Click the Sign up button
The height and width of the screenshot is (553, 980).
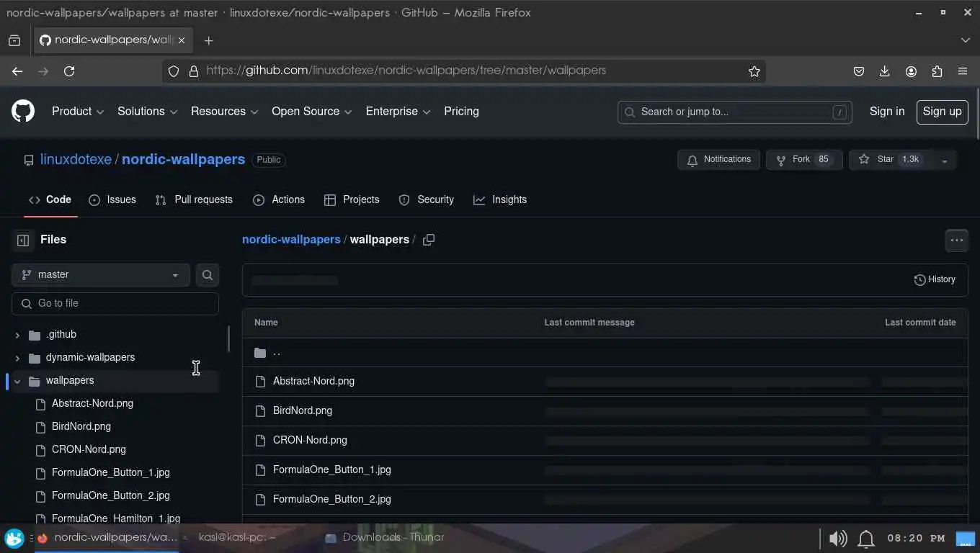pyautogui.click(x=942, y=112)
